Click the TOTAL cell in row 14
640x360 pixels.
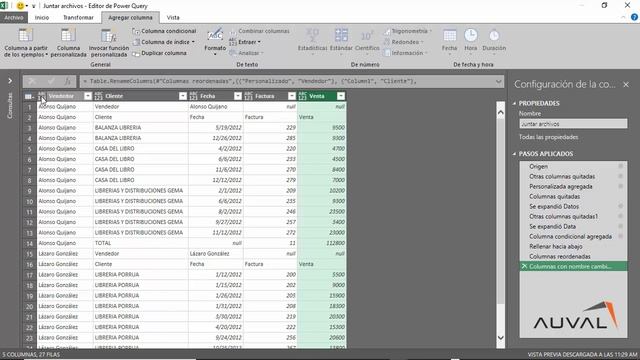[140, 243]
